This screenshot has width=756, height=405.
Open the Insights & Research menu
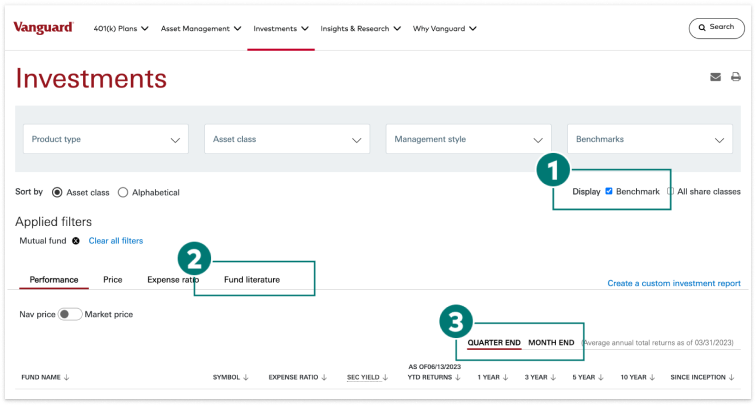[x=360, y=28]
